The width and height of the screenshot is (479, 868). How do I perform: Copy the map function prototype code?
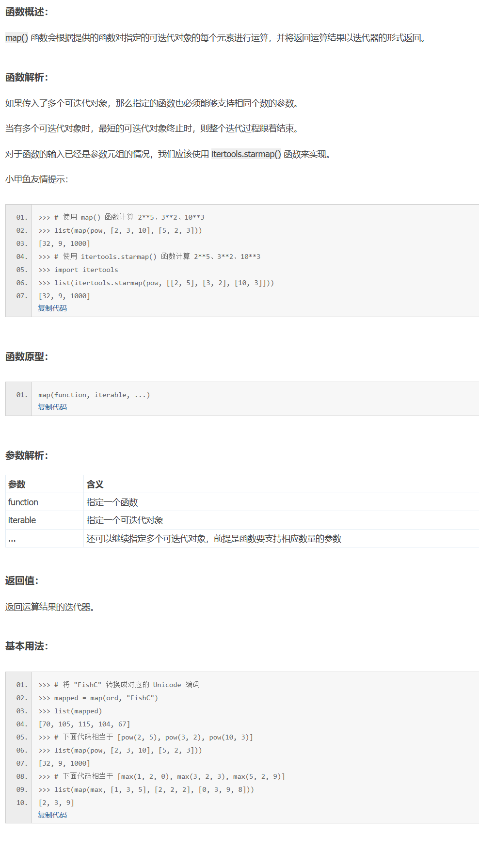pyautogui.click(x=52, y=407)
